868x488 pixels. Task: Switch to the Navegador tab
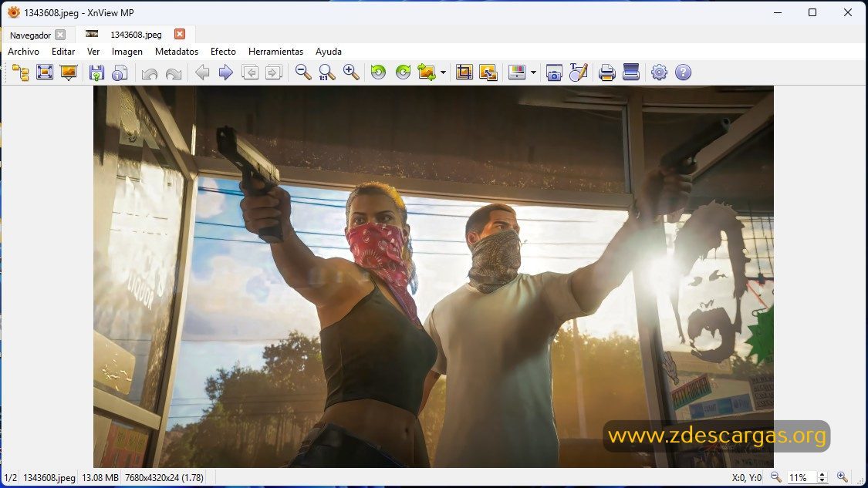pyautogui.click(x=30, y=35)
